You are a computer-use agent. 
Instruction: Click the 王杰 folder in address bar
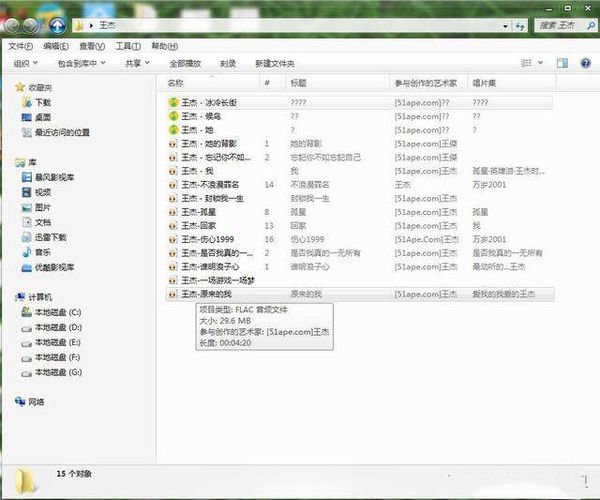coord(107,26)
